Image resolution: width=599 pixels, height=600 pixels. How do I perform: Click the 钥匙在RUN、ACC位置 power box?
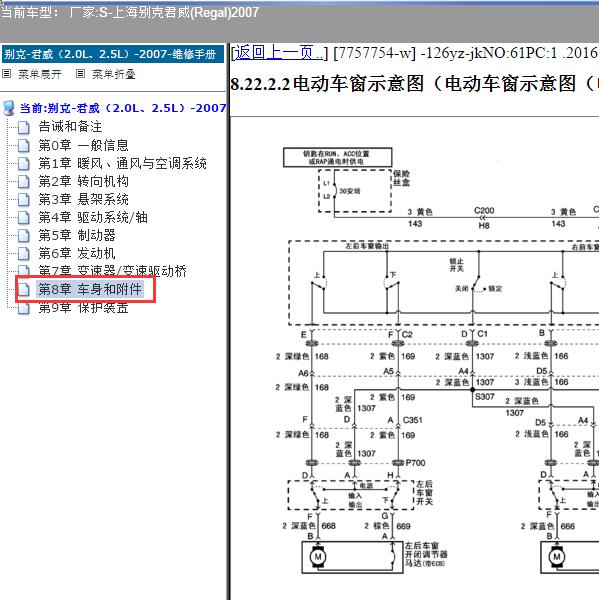tap(337, 157)
